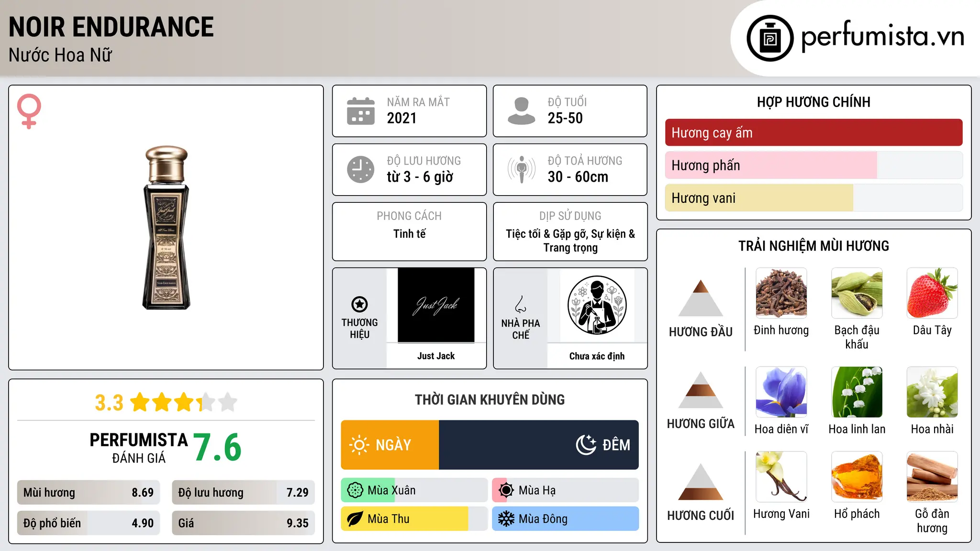Click the Độ phổ biến 4.90 score bar

click(x=89, y=523)
